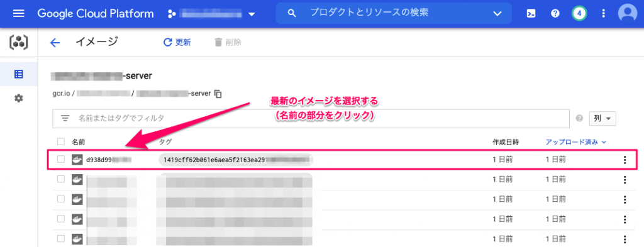This screenshot has height=247, width=644.
Task: Click the タグ column header
Action: 165,142
